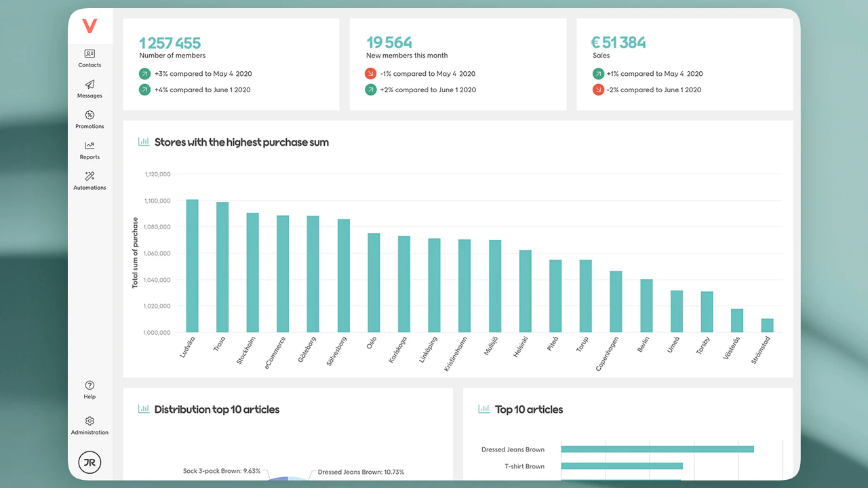Open the JR user avatar
Image resolution: width=868 pixels, height=488 pixels.
pos(90,462)
